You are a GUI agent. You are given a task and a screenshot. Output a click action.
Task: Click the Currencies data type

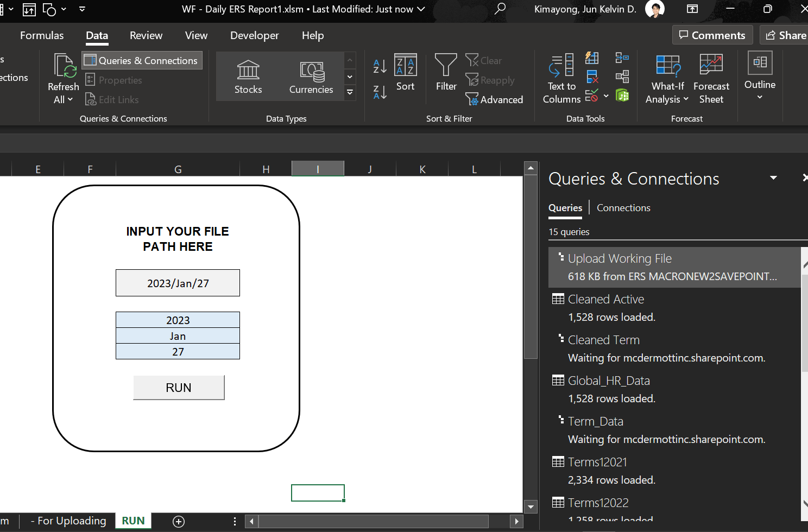tap(311, 77)
